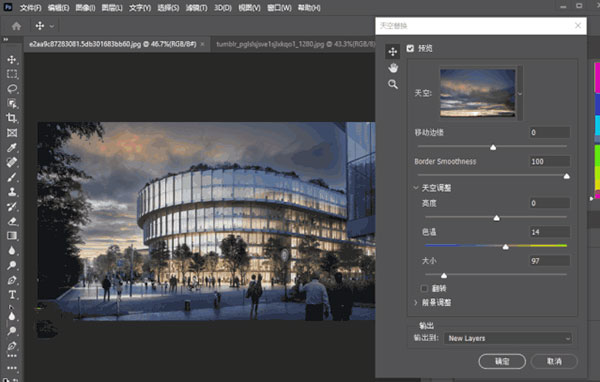Select the Eraser tool
This screenshot has height=382, width=600.
12,221
